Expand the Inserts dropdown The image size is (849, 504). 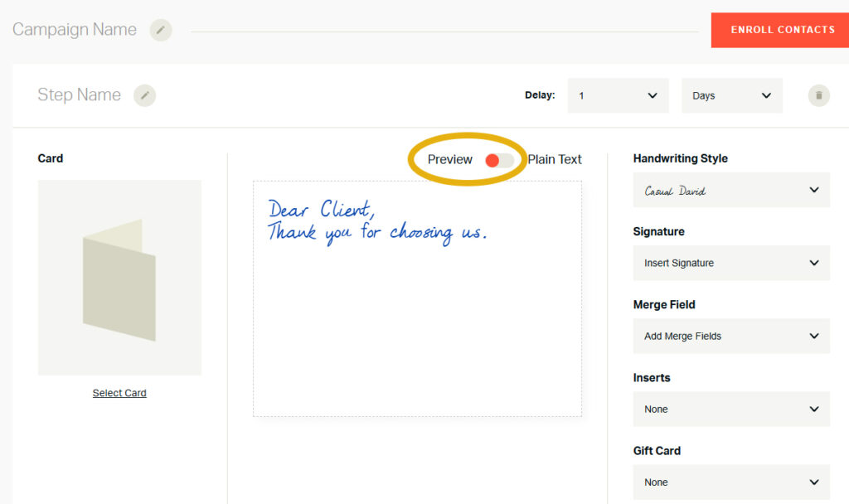coord(730,409)
